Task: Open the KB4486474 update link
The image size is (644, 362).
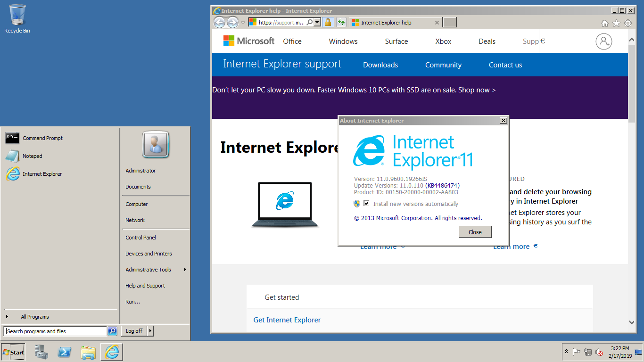Action: (442, 186)
